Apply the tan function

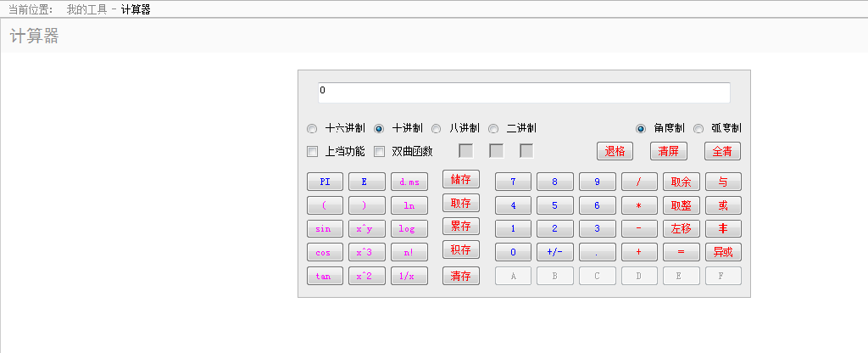(x=325, y=276)
